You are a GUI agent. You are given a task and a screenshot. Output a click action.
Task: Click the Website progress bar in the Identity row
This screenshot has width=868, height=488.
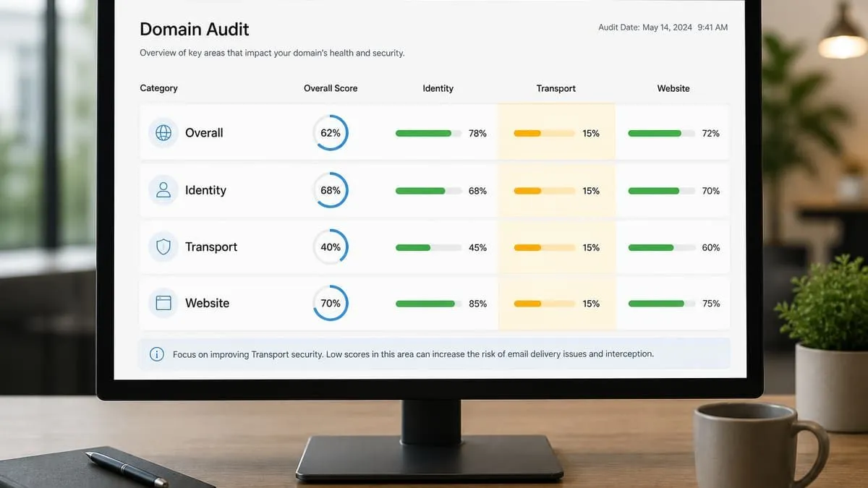[661, 191]
